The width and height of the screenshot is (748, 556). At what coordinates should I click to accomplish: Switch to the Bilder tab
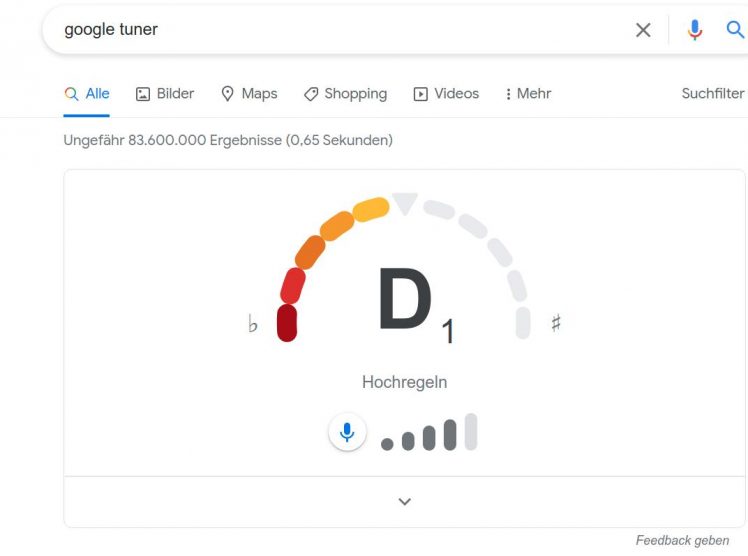165,93
